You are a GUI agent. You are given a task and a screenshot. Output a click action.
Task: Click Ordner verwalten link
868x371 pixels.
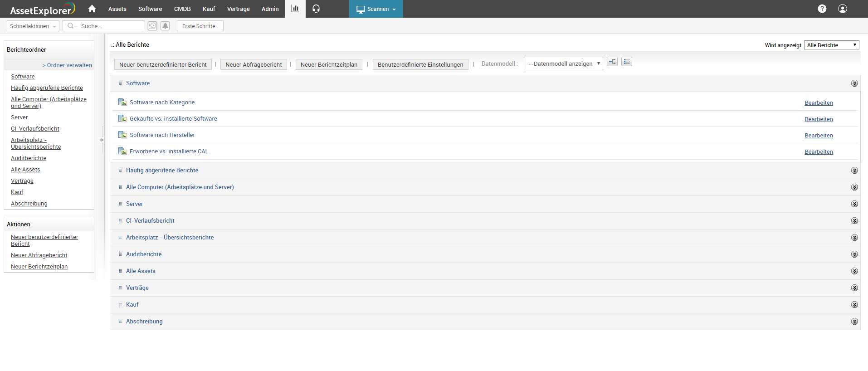67,65
